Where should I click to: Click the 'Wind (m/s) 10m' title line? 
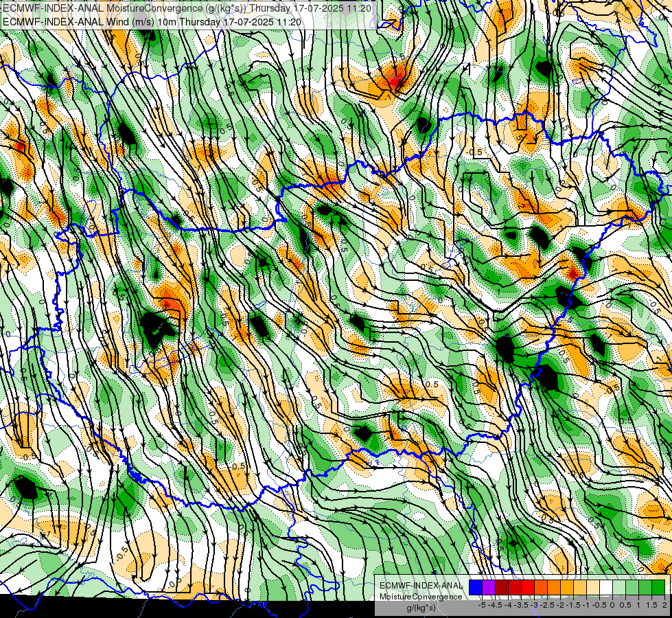pos(152,22)
